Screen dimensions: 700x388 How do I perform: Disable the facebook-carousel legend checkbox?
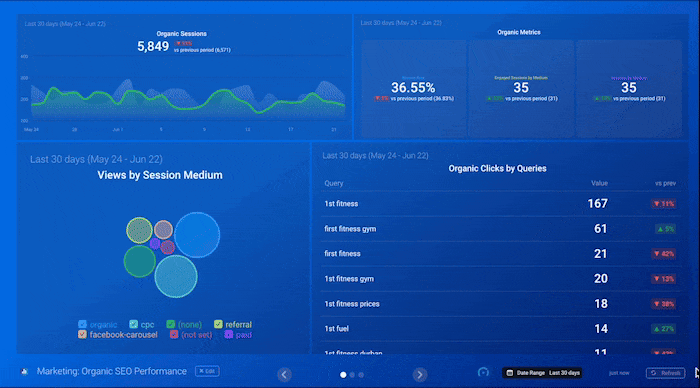click(82, 334)
